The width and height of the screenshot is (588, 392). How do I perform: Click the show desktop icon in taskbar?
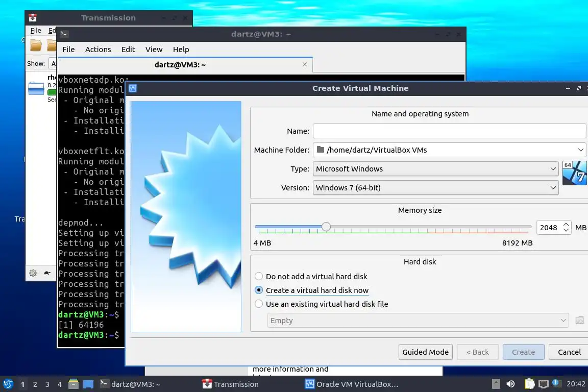click(x=88, y=384)
